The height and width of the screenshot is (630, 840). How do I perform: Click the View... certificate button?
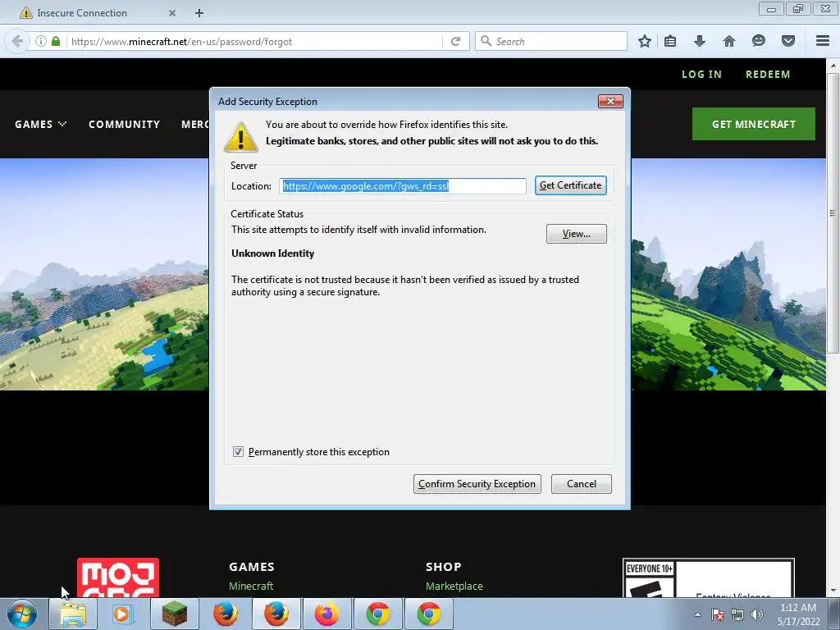tap(577, 234)
